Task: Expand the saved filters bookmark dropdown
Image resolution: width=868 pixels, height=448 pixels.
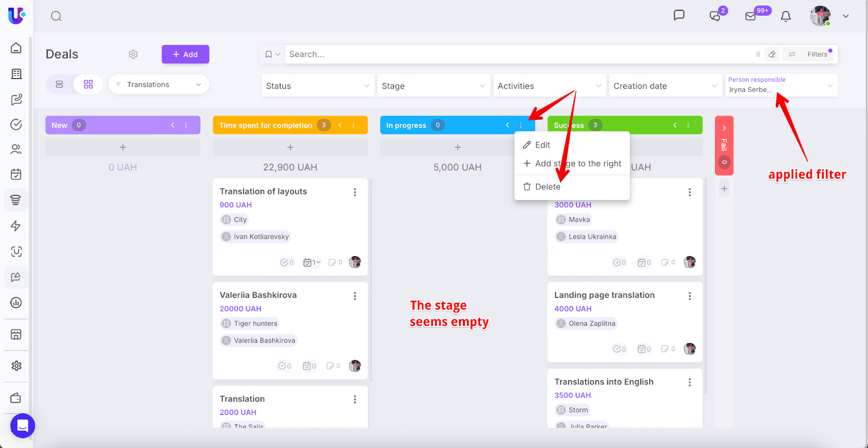Action: [x=273, y=54]
